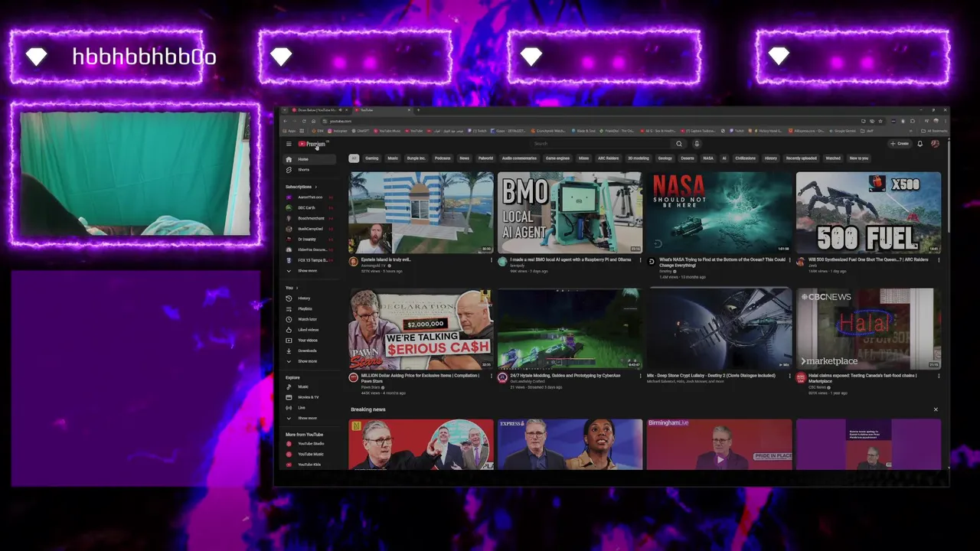Viewport: 980px width, 551px height.
Task: Expand Show more under Subscriptions
Action: click(309, 271)
